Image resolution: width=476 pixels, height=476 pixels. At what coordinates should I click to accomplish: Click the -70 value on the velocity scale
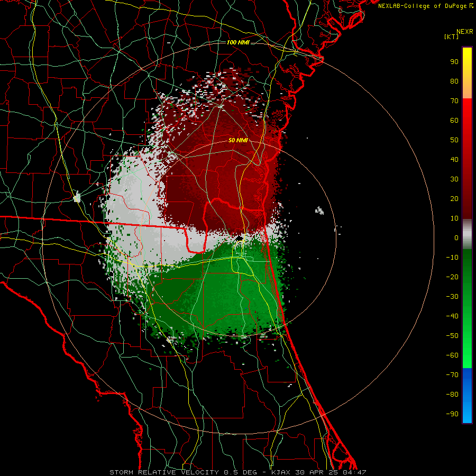(x=452, y=375)
